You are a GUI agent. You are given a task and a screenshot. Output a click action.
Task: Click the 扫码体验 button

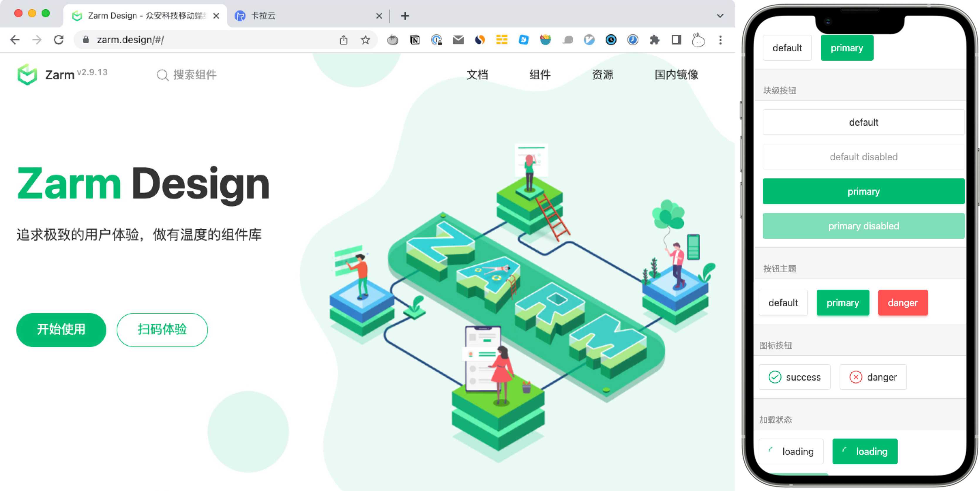tap(162, 329)
